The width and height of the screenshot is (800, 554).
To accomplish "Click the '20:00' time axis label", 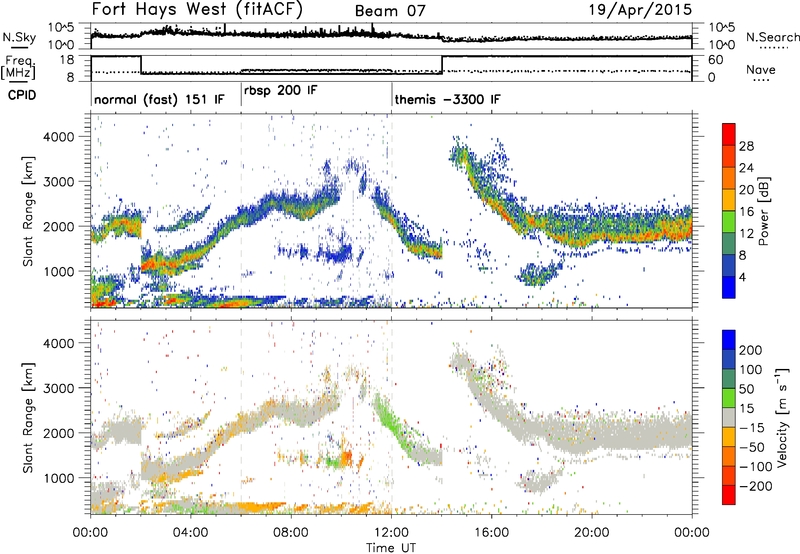I will click(x=592, y=533).
